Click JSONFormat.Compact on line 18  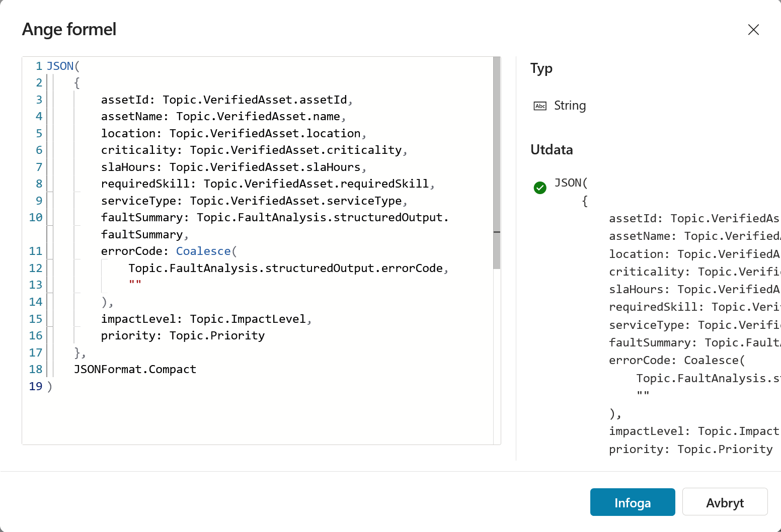coord(135,369)
